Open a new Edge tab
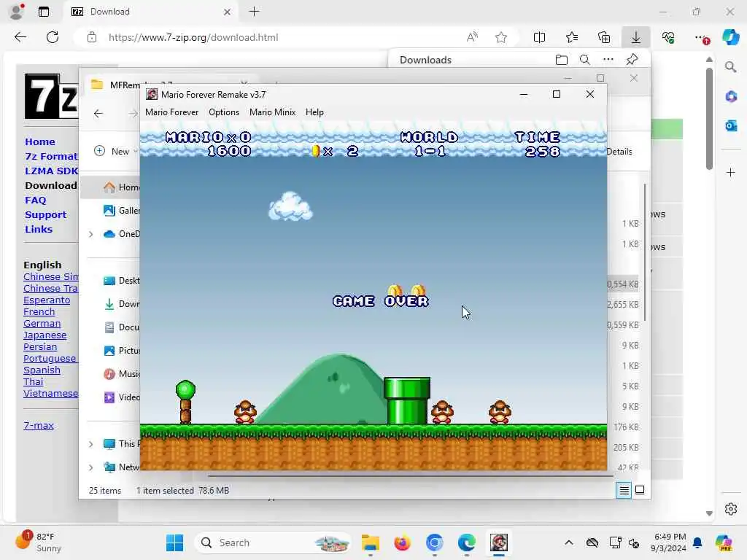Image resolution: width=747 pixels, height=560 pixels. click(254, 12)
